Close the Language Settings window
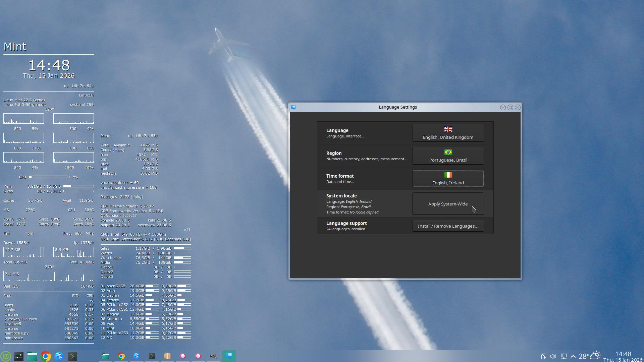 [x=518, y=107]
